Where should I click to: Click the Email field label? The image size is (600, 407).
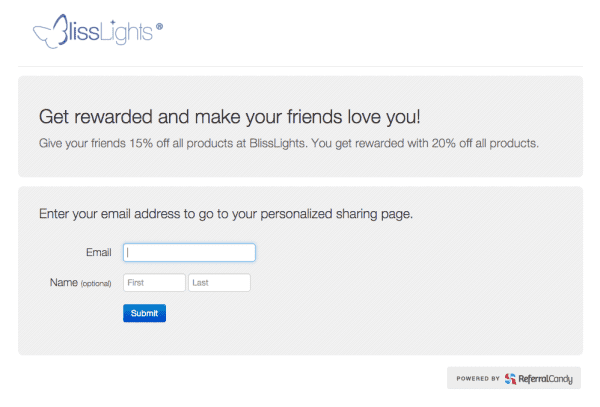coord(99,252)
